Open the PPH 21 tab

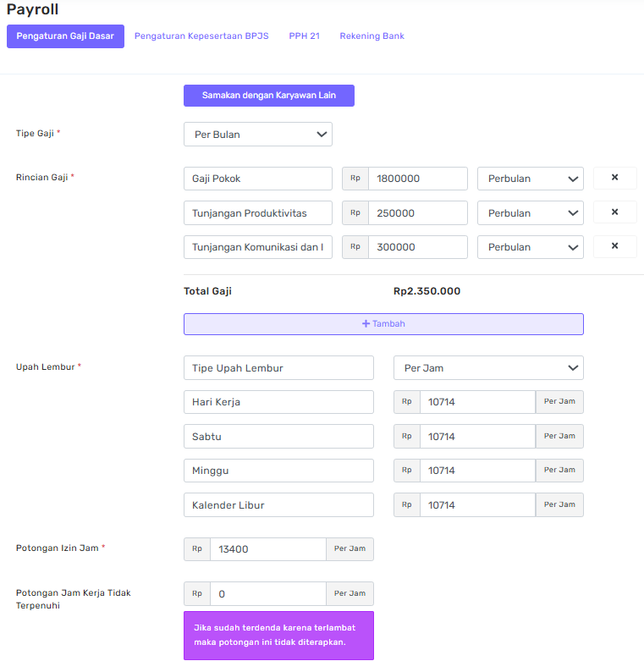(x=304, y=36)
